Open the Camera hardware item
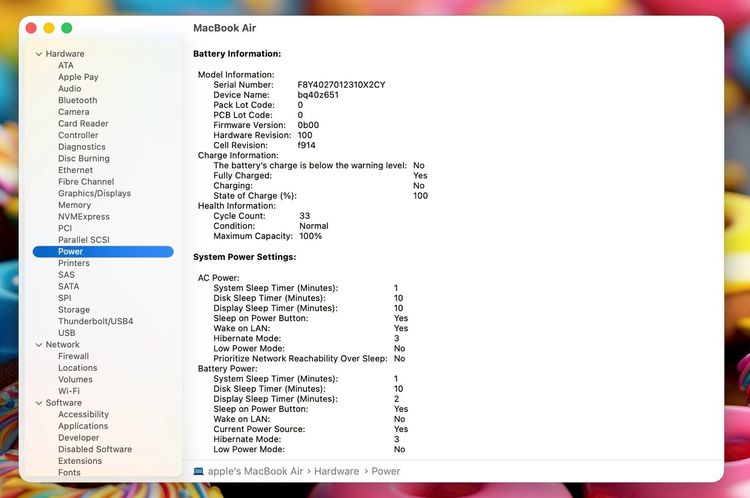 point(74,112)
